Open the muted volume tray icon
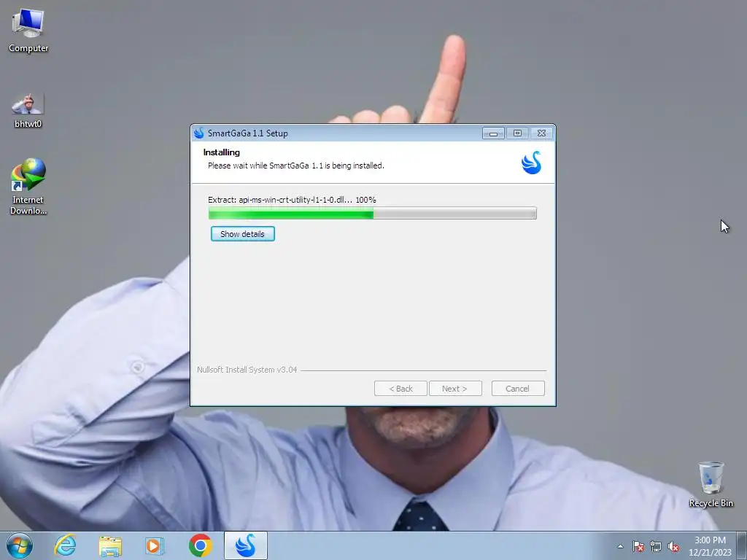 point(673,546)
